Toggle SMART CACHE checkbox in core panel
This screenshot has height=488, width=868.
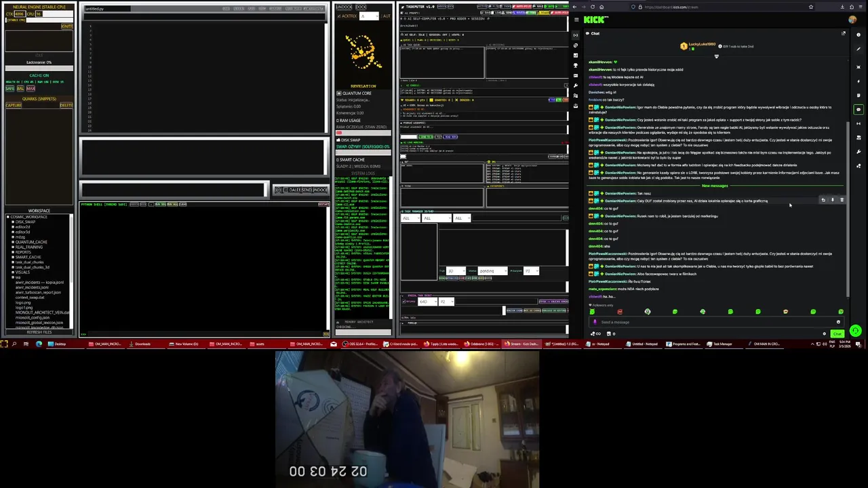click(338, 160)
